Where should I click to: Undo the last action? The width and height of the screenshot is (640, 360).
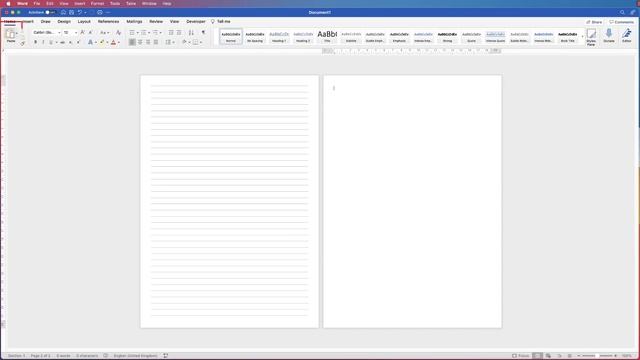coord(80,12)
